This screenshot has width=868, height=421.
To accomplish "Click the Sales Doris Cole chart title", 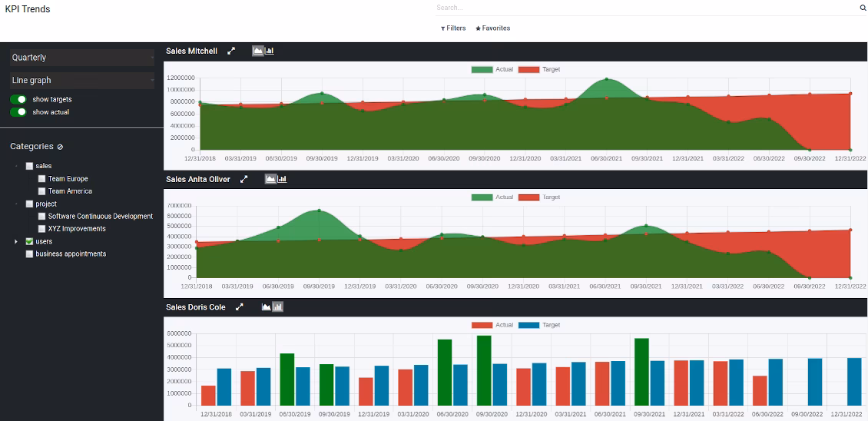I will pyautogui.click(x=195, y=307).
